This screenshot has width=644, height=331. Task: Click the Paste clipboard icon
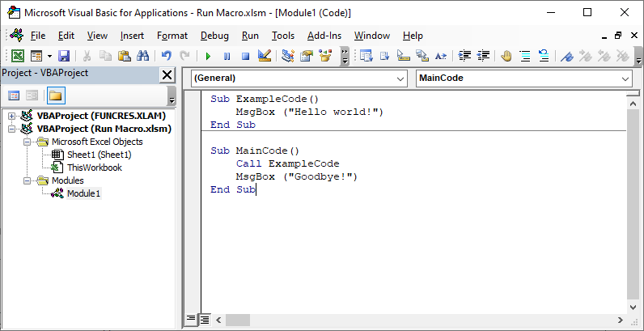(x=124, y=56)
